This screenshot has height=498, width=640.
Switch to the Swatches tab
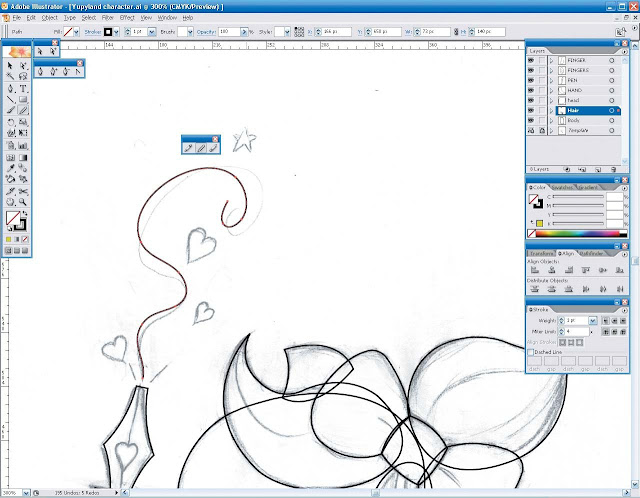click(x=562, y=187)
